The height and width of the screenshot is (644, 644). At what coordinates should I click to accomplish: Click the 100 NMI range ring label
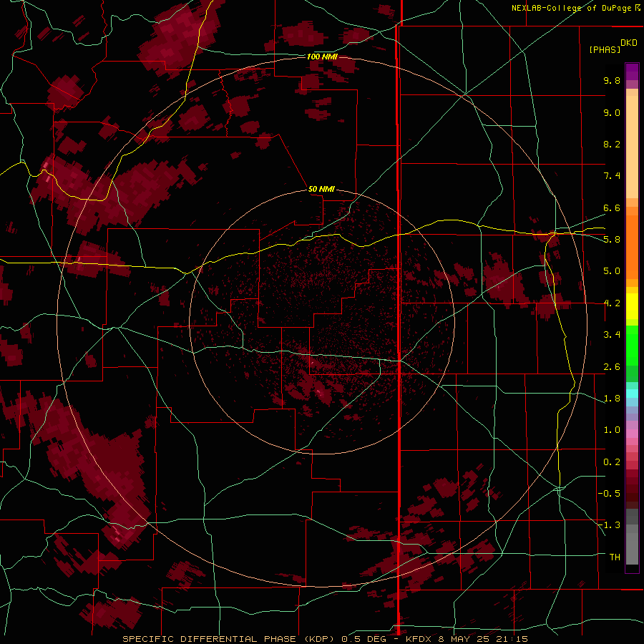tap(322, 57)
